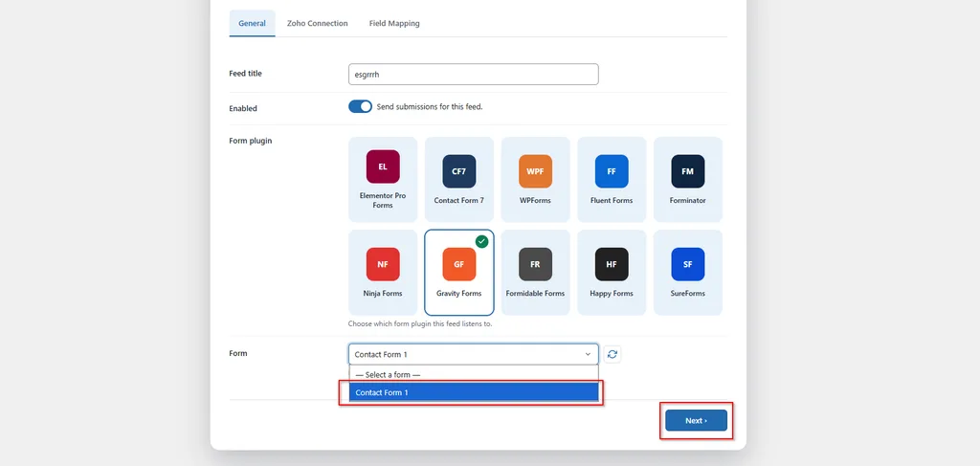Click the 'Formidable Forms' card label
Image resolution: width=980 pixels, height=466 pixels.
[x=535, y=293]
